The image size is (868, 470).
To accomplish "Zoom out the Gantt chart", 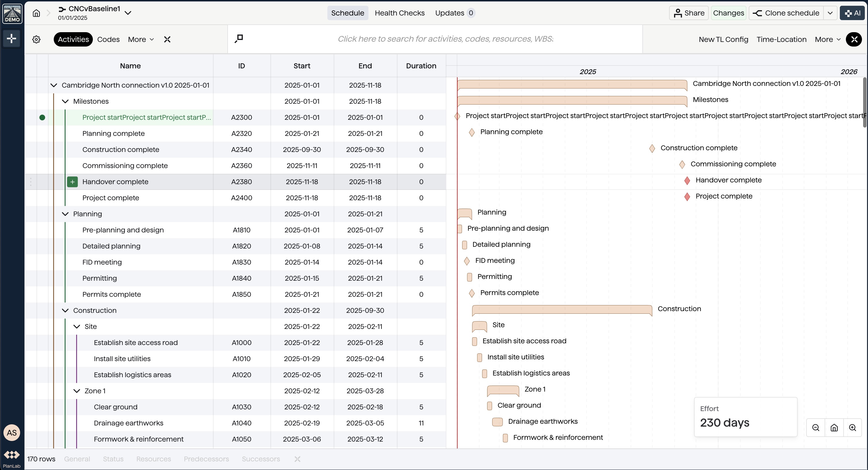I will pos(815,427).
